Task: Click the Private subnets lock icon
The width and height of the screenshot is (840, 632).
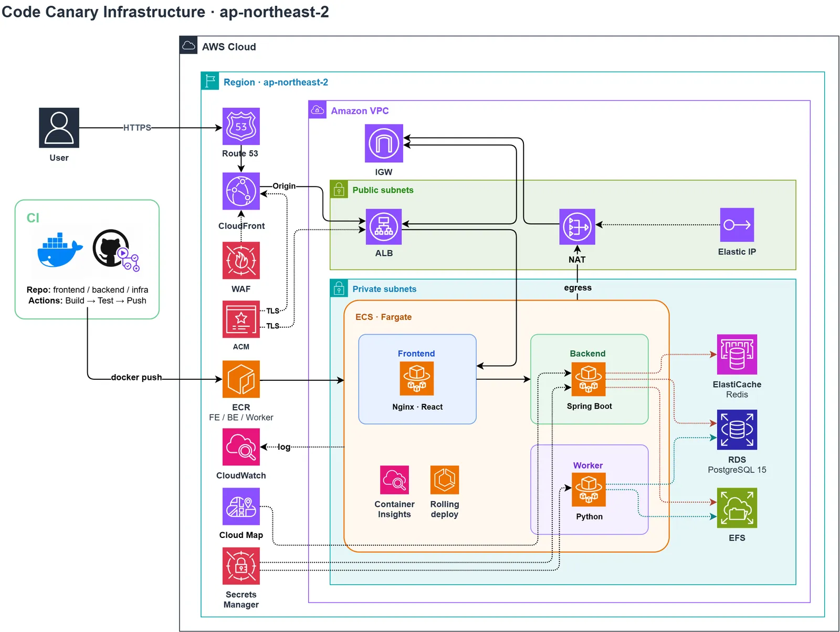Action: pos(339,288)
